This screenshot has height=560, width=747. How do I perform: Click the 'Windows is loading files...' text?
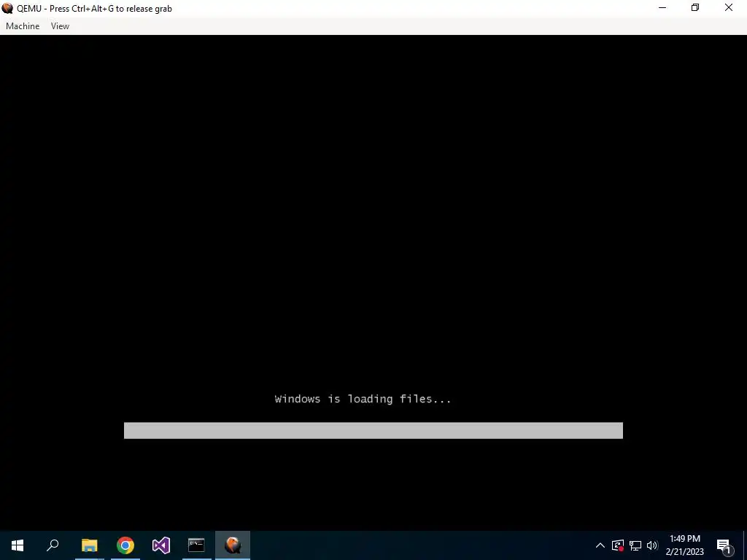(363, 399)
